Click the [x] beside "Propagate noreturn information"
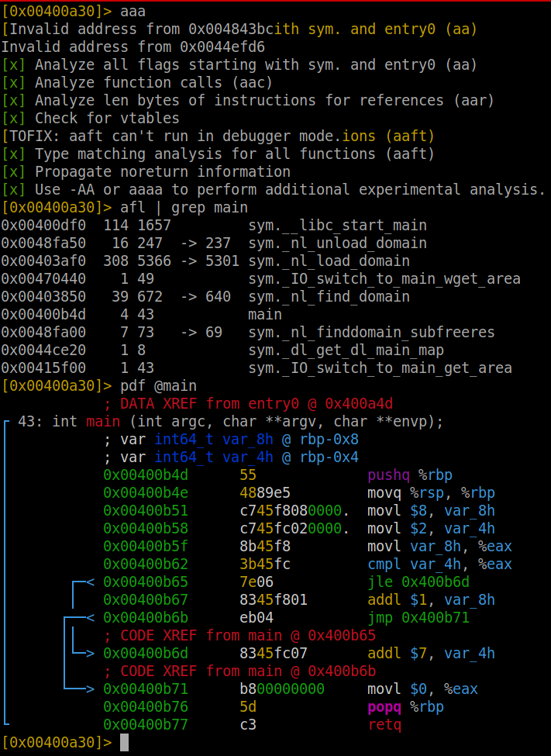The height and width of the screenshot is (756, 551). [x=13, y=172]
